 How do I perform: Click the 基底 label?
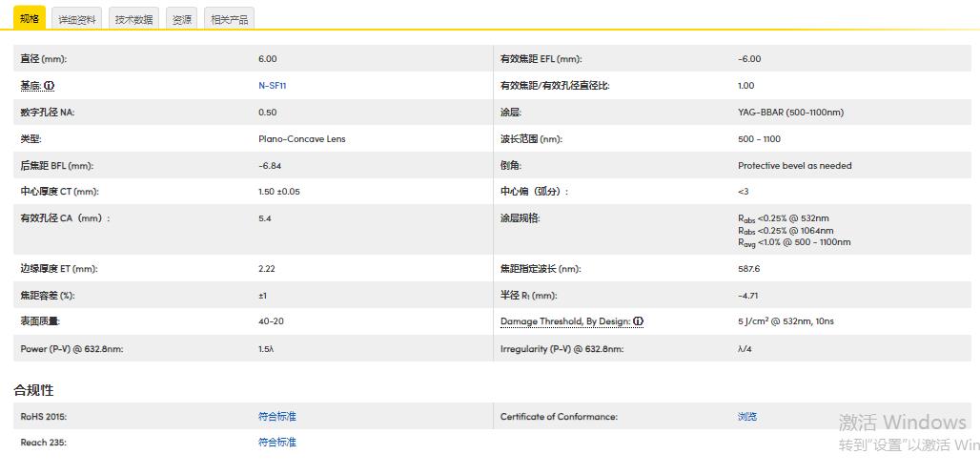[32, 86]
